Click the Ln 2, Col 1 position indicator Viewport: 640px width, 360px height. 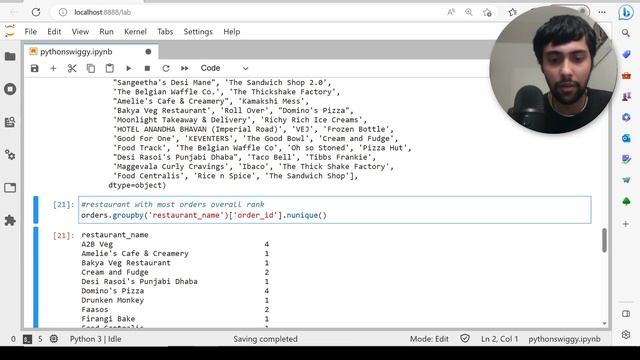click(x=499, y=339)
